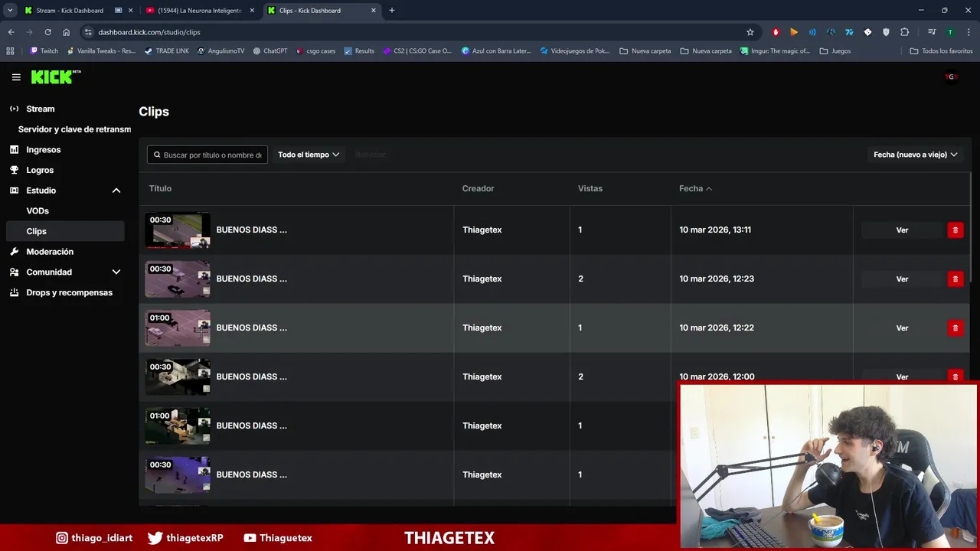Open the hamburger menu next to Kick logo
The width and height of the screenshot is (980, 551).
16,77
